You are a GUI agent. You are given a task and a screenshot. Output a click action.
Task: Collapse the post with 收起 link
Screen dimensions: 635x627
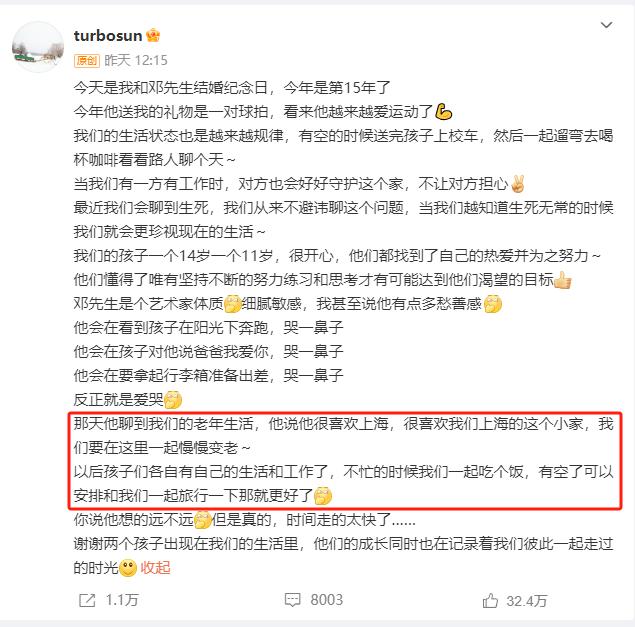[x=155, y=568]
